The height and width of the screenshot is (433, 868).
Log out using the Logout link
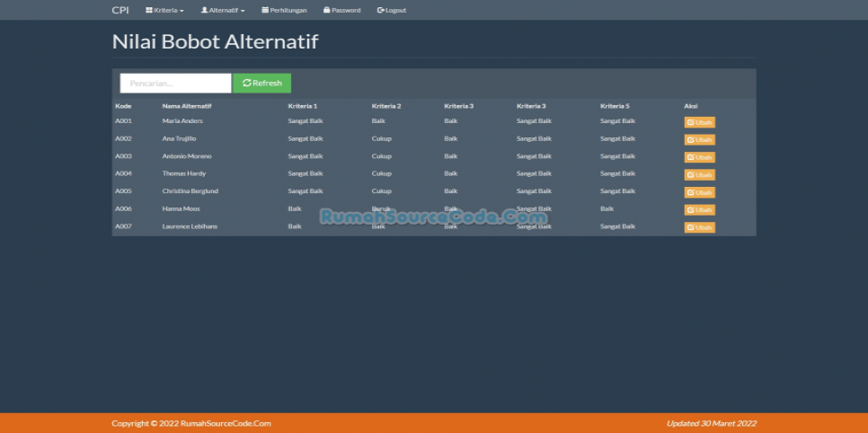pyautogui.click(x=392, y=10)
